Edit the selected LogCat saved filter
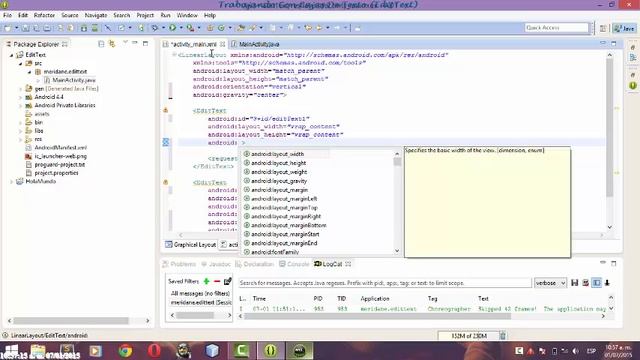The width and height of the screenshot is (640, 360). (x=228, y=281)
